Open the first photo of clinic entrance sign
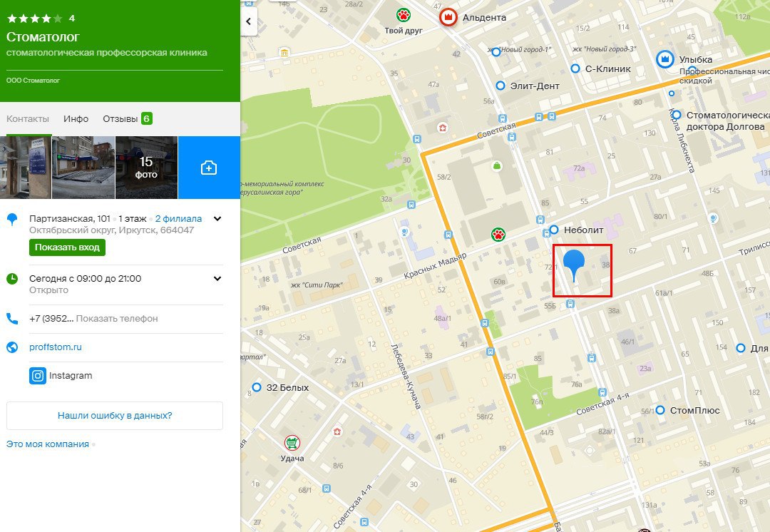Screen dimensions: 770x532 pos(26,168)
